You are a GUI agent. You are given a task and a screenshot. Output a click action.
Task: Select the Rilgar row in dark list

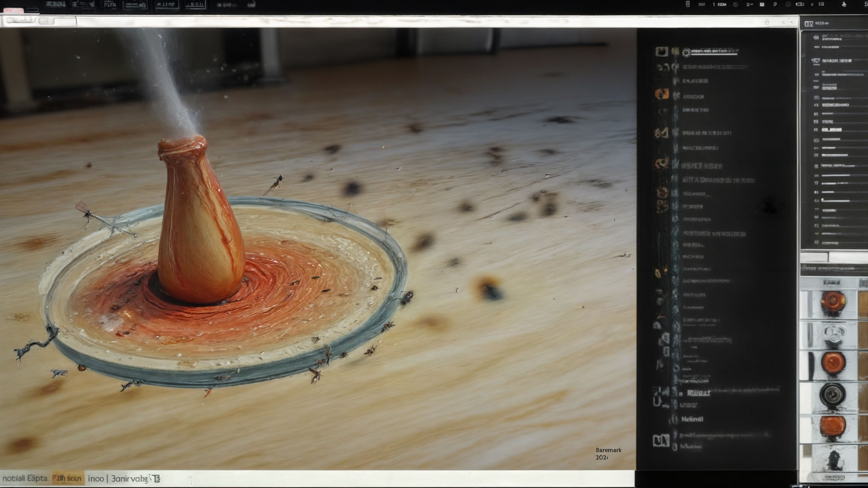tap(698, 394)
